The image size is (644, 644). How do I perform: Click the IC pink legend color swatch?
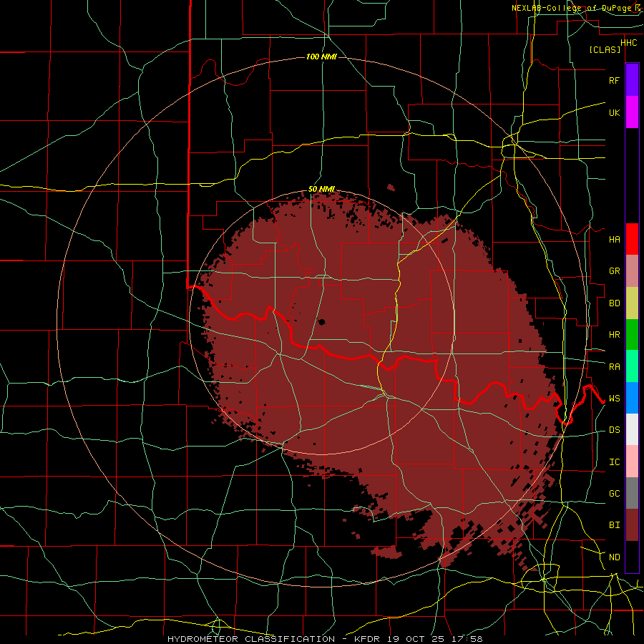(632, 462)
